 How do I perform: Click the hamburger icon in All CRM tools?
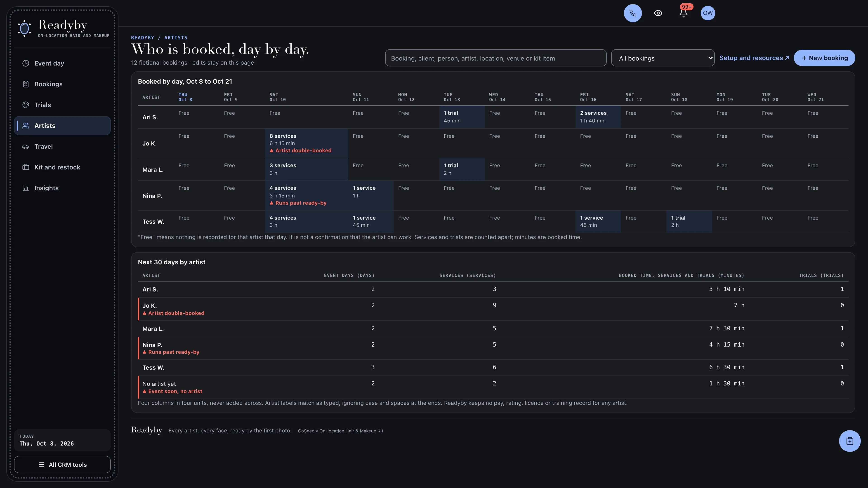41,465
